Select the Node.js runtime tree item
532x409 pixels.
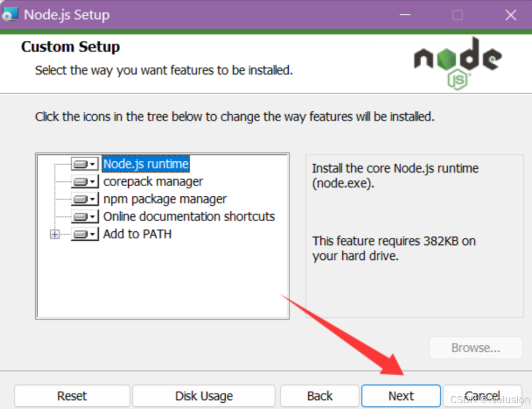point(146,164)
